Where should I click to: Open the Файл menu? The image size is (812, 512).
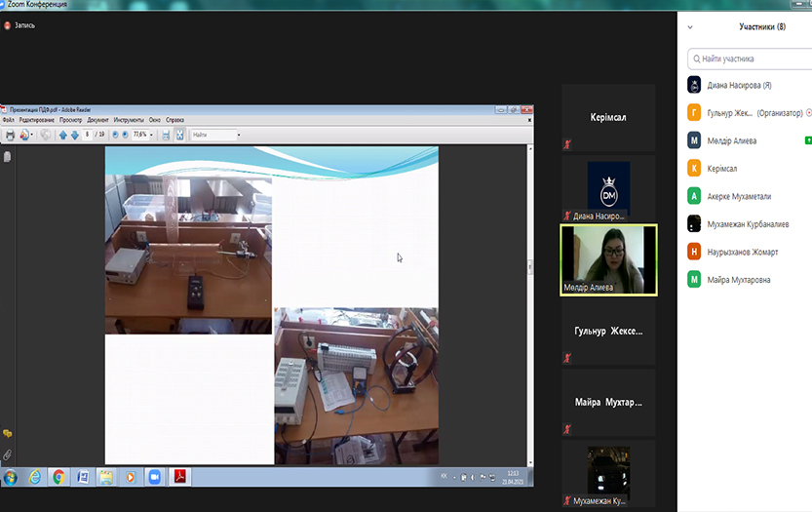pyautogui.click(x=8, y=120)
